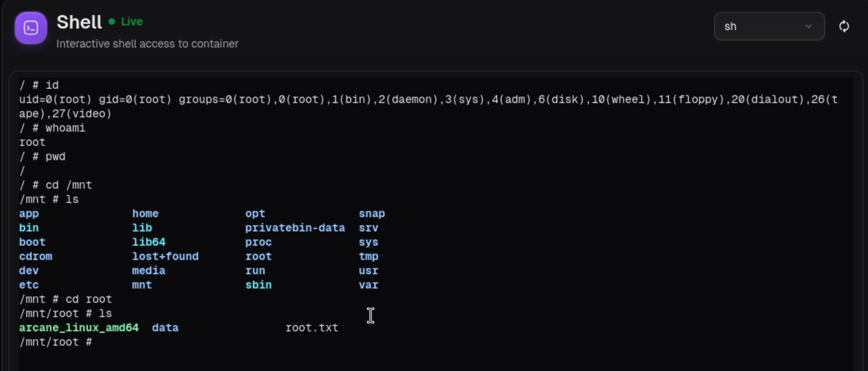Click the green Live status dot
Screen dimensions: 868x371
click(x=112, y=21)
